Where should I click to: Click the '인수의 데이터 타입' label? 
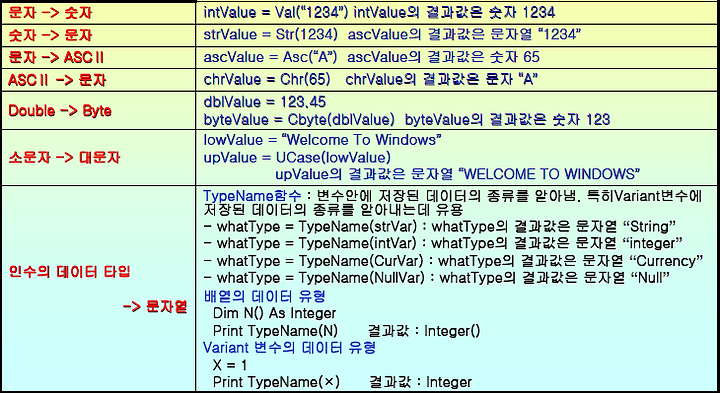pos(69,271)
